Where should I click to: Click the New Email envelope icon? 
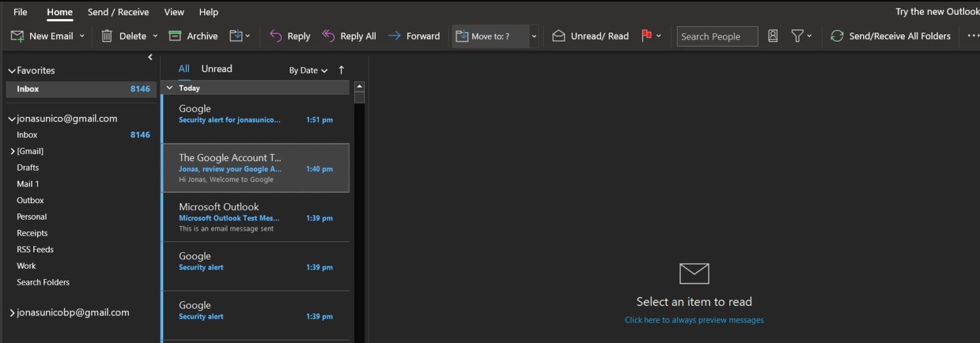click(x=17, y=36)
